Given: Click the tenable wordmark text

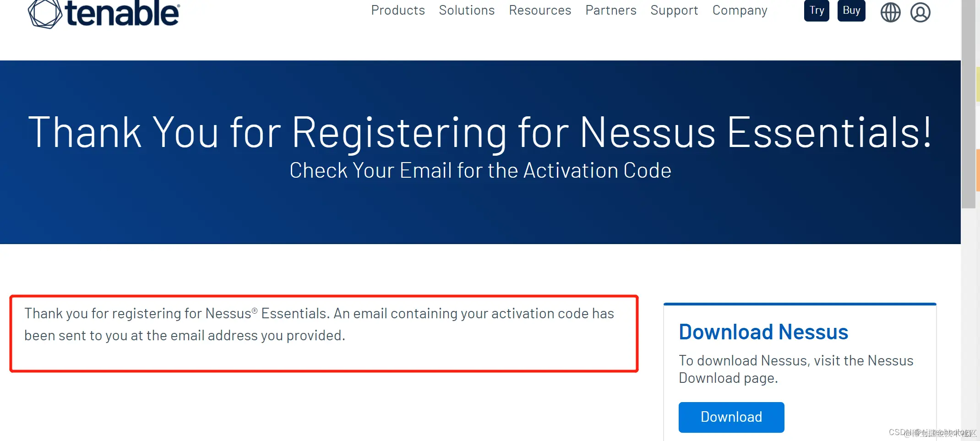Looking at the screenshot, I should [x=122, y=13].
